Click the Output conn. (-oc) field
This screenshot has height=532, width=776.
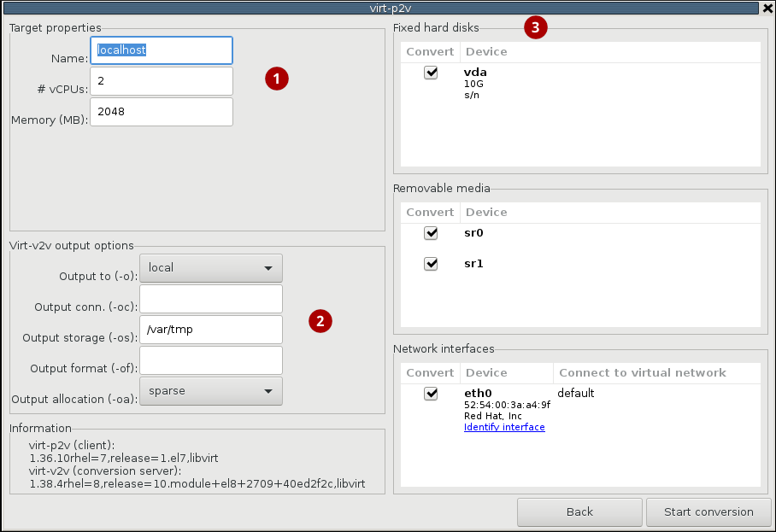(210, 298)
